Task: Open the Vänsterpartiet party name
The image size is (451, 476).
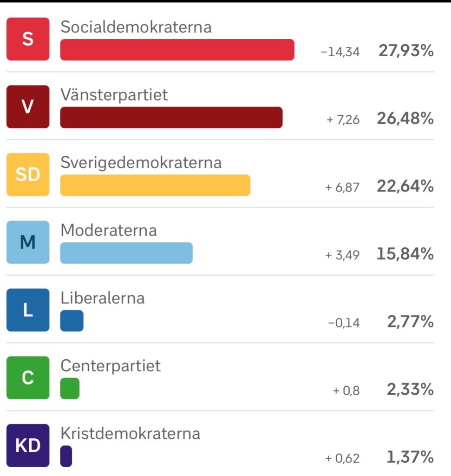Action: point(114,95)
